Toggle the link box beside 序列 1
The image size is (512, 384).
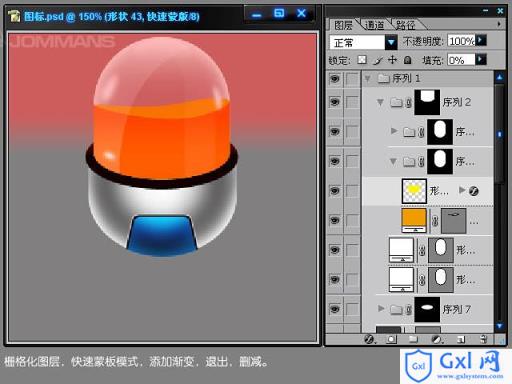[352, 79]
